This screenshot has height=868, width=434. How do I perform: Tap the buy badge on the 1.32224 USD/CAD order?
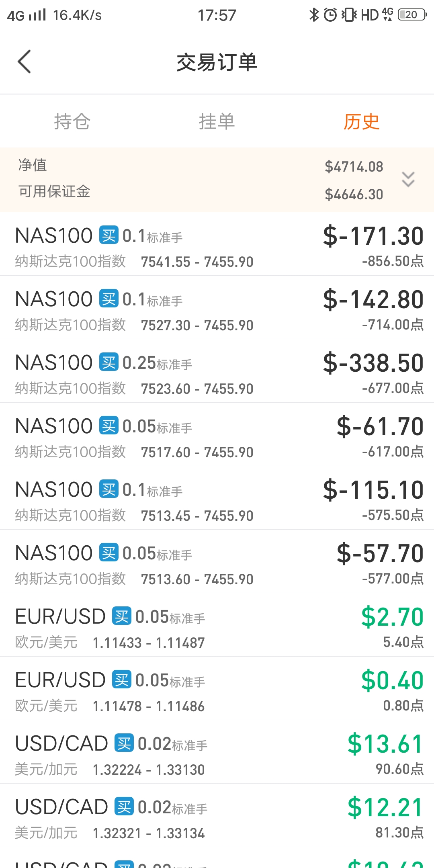pos(124,743)
